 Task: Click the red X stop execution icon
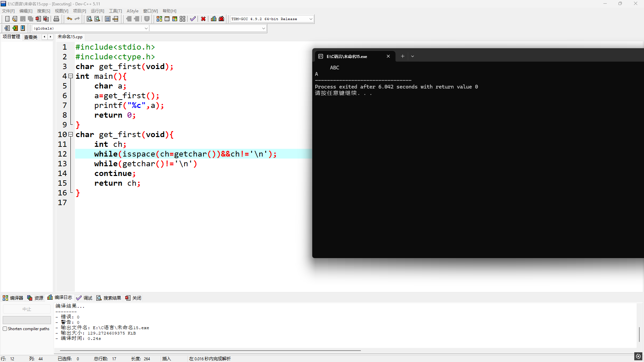click(x=203, y=19)
